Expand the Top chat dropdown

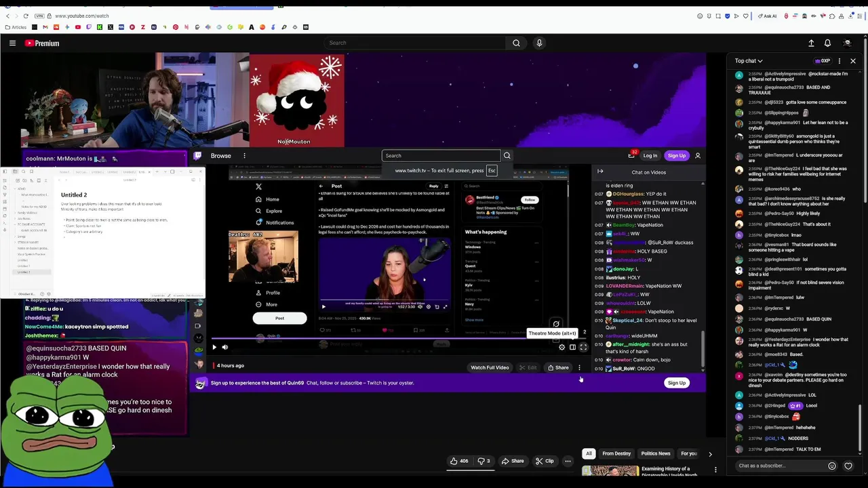(749, 61)
